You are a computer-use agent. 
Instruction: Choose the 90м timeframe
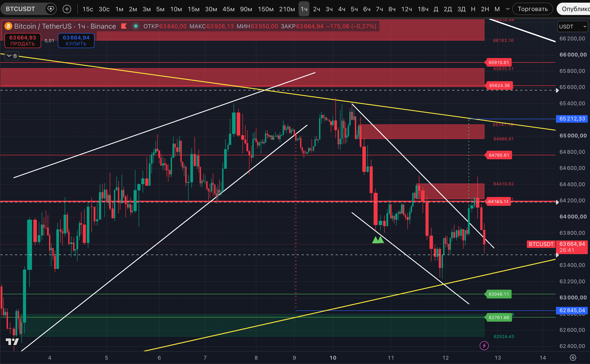click(x=246, y=9)
